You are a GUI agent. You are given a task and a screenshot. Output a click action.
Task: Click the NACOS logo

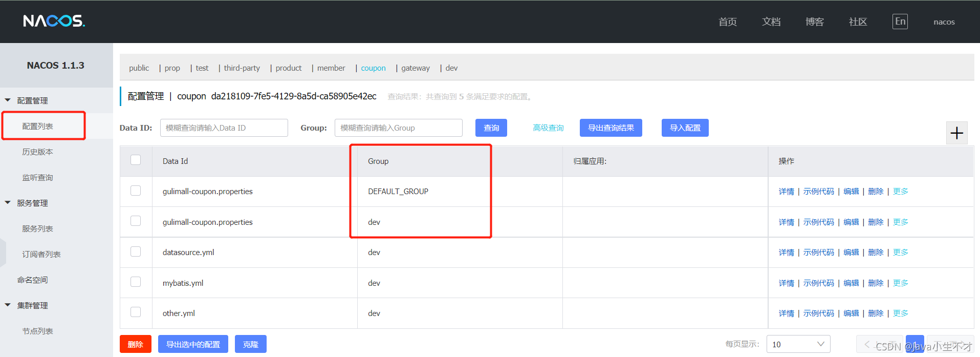(x=54, y=21)
